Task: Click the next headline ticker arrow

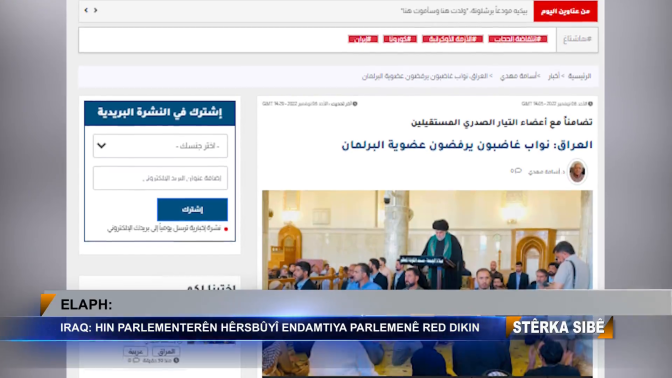Action: [96, 10]
